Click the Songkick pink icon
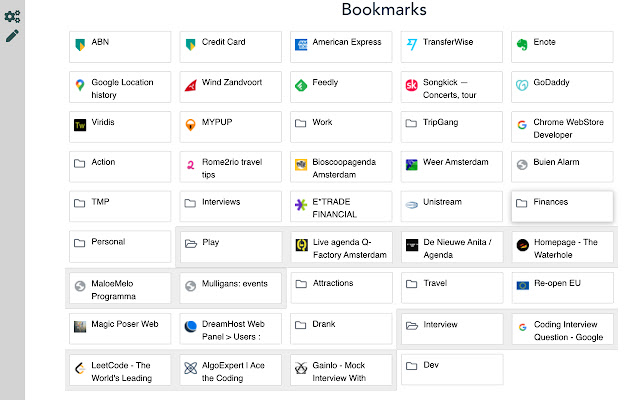Viewport: 640px width, 400px height. tap(411, 86)
